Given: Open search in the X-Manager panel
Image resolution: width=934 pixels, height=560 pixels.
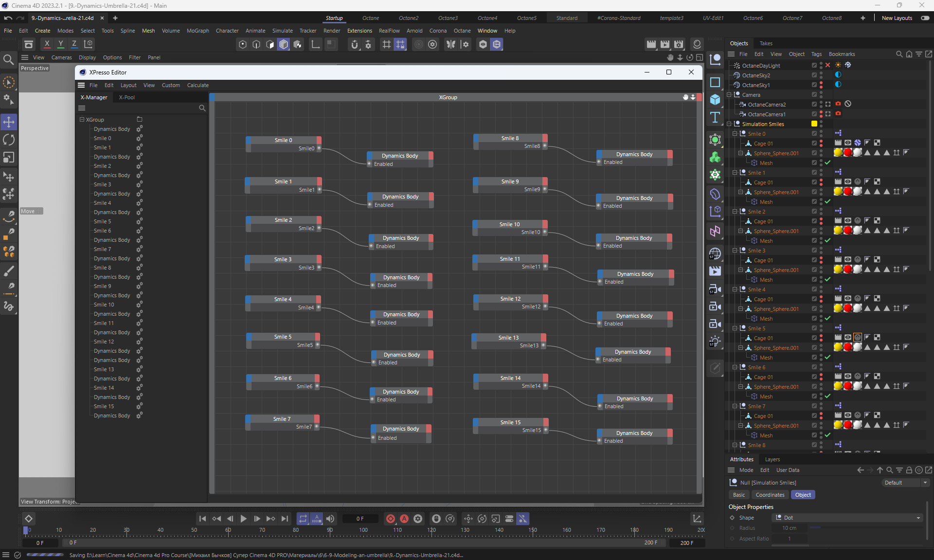Looking at the screenshot, I should pos(202,108).
